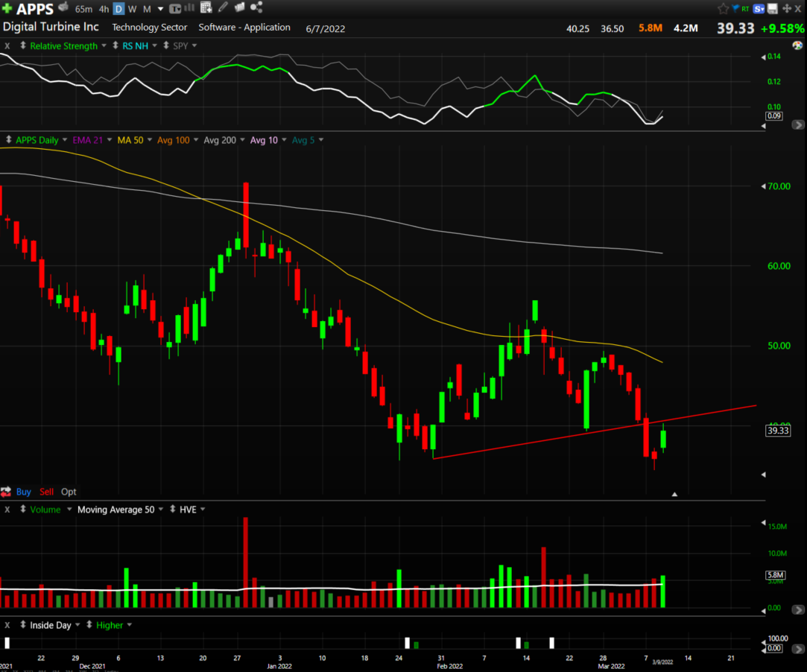Open the timeframe dropdown arrow
This screenshot has height=672, width=807.
tap(160, 9)
